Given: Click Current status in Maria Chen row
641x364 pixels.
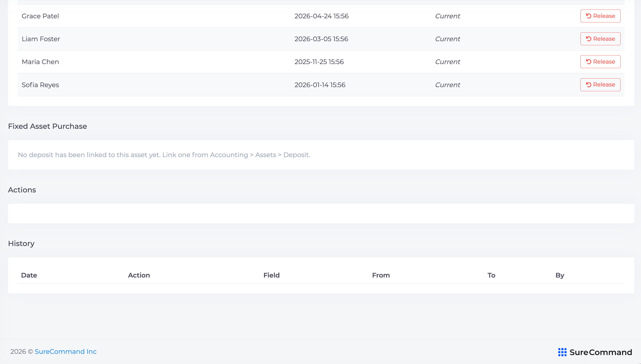Looking at the screenshot, I should click(447, 62).
